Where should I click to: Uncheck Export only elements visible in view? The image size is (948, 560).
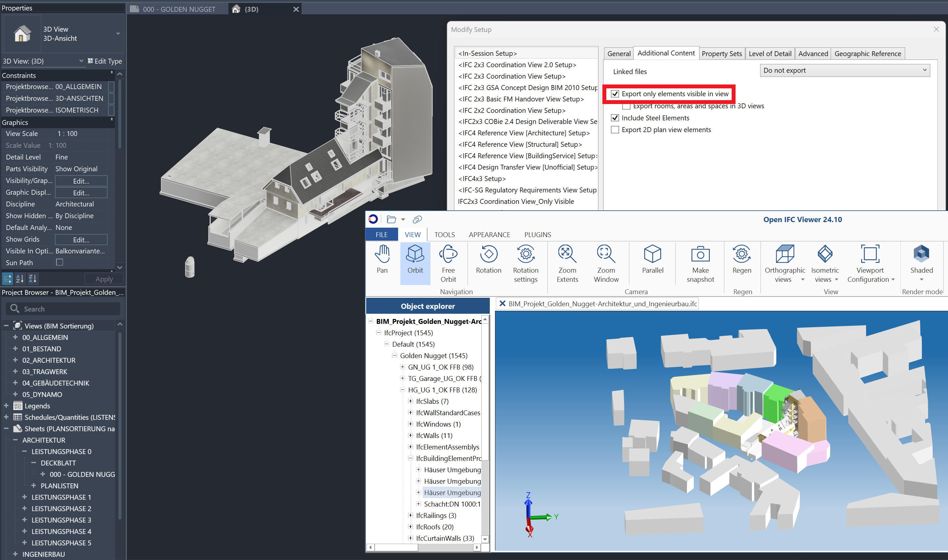615,94
